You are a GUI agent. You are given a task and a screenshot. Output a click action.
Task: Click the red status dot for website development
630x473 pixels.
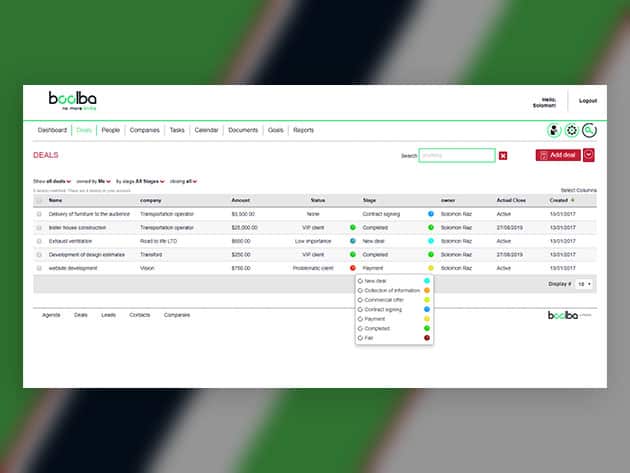click(x=353, y=268)
